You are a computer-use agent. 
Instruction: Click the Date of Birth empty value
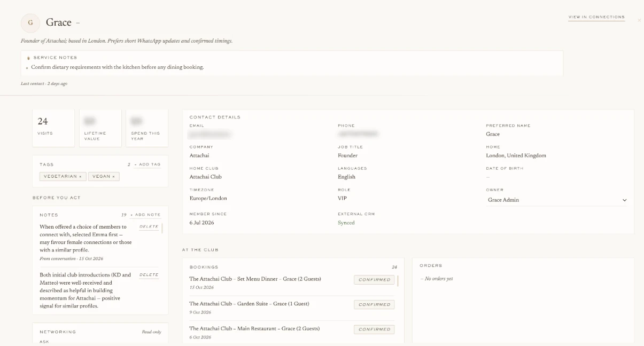click(487, 177)
